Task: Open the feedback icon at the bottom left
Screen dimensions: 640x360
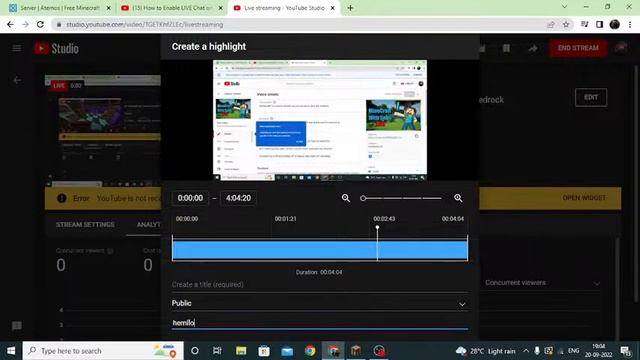Action: pyautogui.click(x=17, y=326)
